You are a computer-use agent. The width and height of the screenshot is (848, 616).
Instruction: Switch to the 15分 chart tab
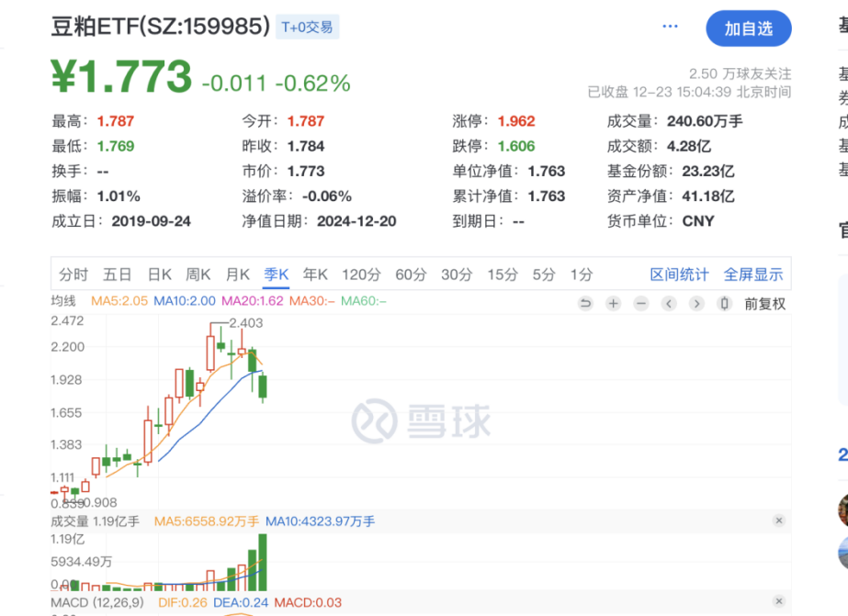coord(503,274)
